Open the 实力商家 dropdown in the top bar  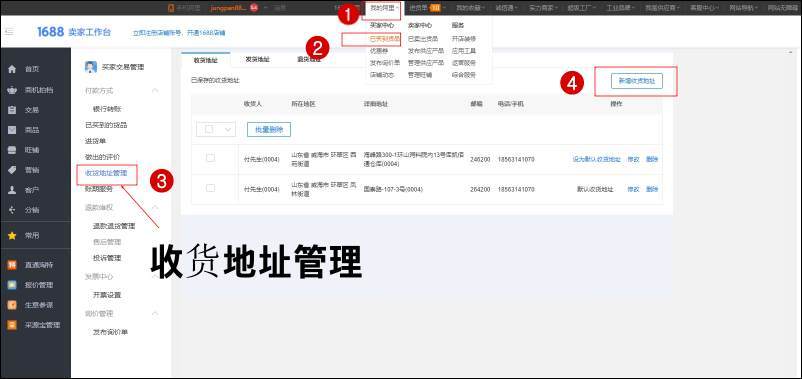pyautogui.click(x=542, y=8)
